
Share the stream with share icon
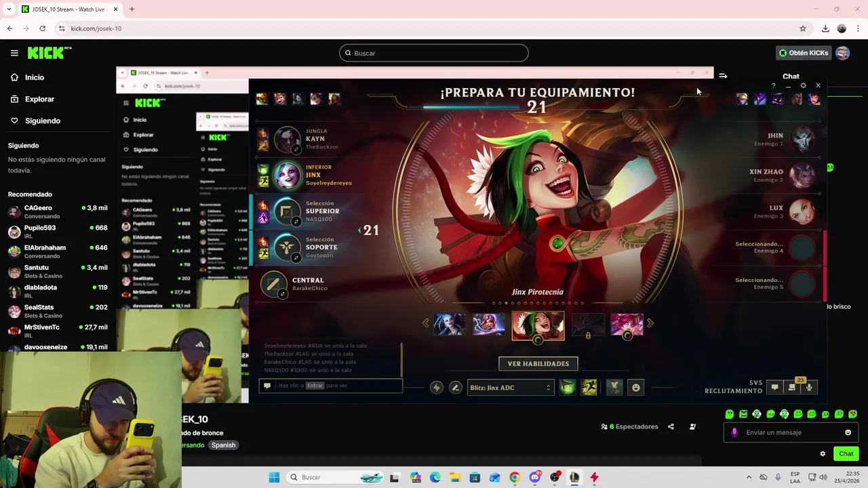tap(671, 427)
